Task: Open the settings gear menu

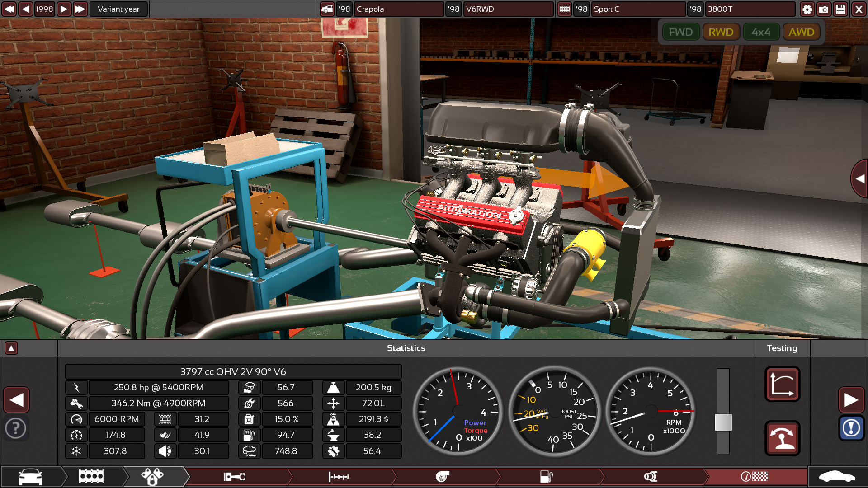Action: coord(807,9)
